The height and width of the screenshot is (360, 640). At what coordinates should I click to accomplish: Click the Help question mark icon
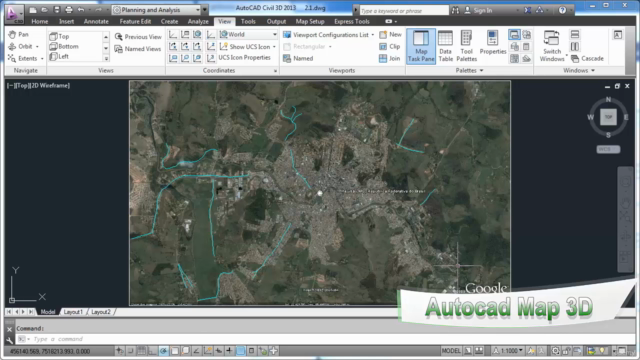pyautogui.click(x=562, y=10)
